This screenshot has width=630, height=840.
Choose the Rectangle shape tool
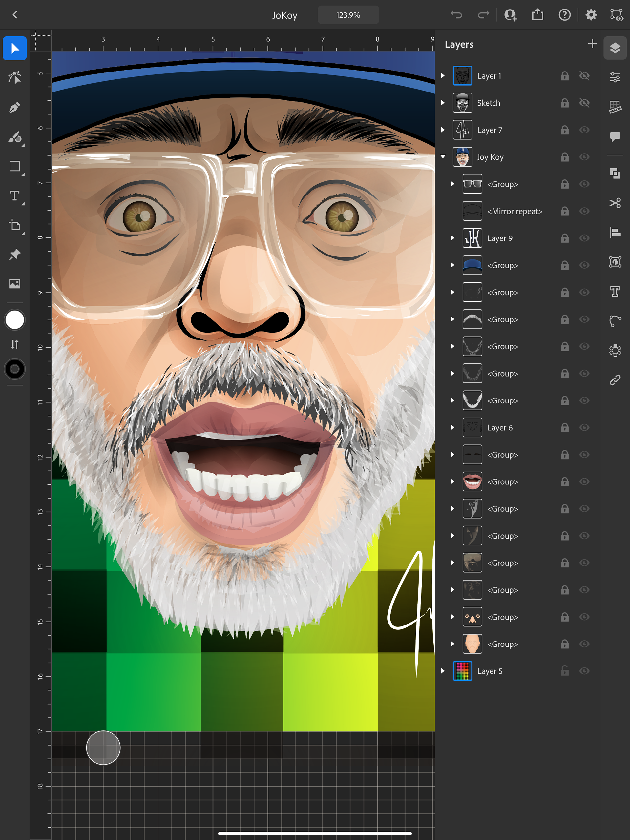pos(14,166)
